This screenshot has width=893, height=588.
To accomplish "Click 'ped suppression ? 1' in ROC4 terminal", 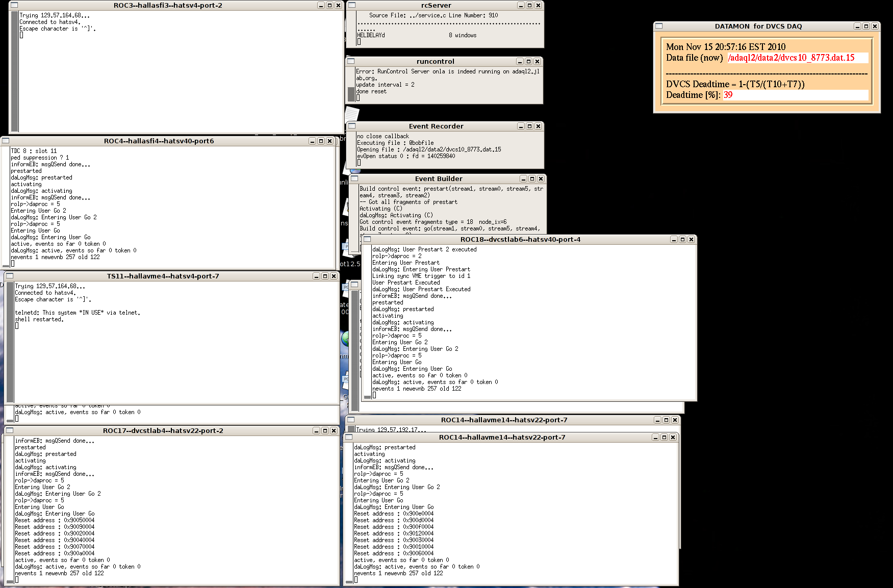I will tap(40, 158).
